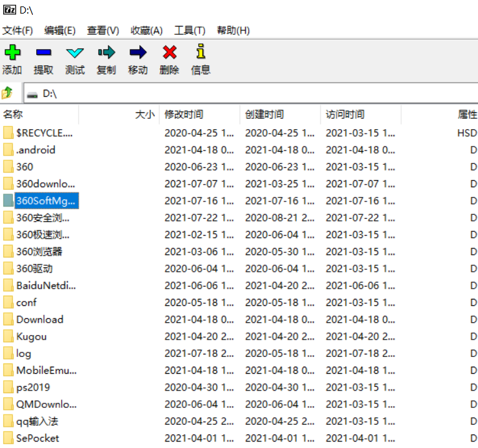478x448 pixels.
Task: Sort by the 大小 column header
Action: (119, 114)
